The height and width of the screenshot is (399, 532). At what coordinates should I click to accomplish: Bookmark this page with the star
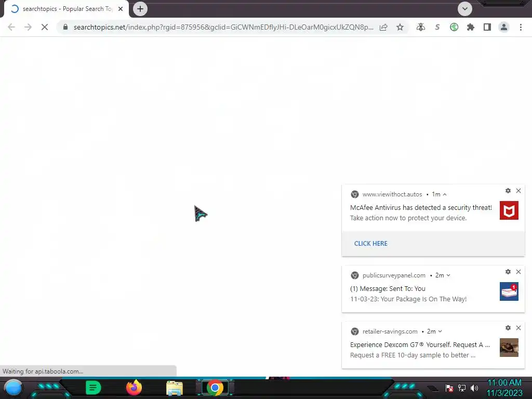pos(400,27)
